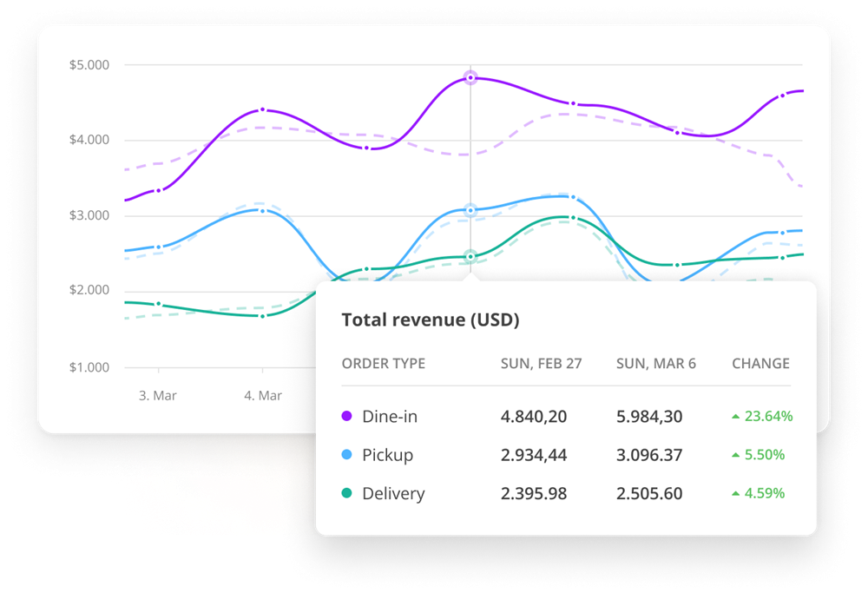
Task: Click the blue data point above 4. Mar
Action: [262, 210]
